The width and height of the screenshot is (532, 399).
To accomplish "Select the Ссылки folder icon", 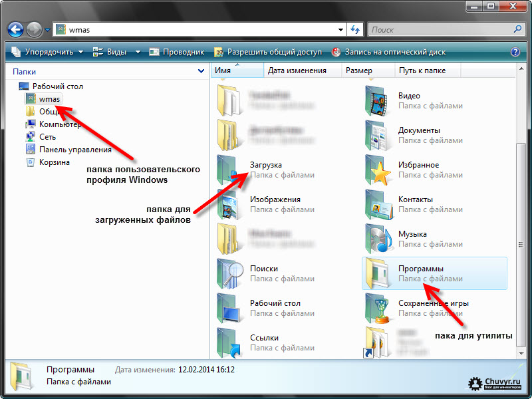I will coord(229,343).
